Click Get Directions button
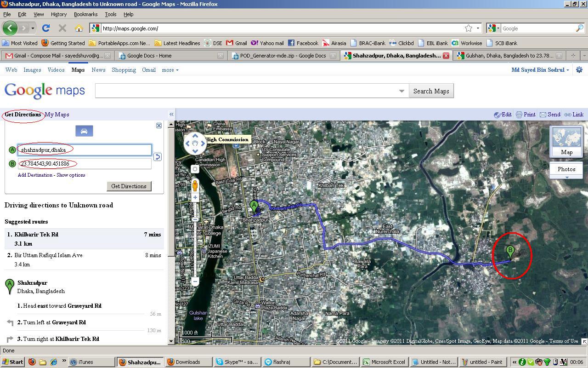 pyautogui.click(x=129, y=186)
